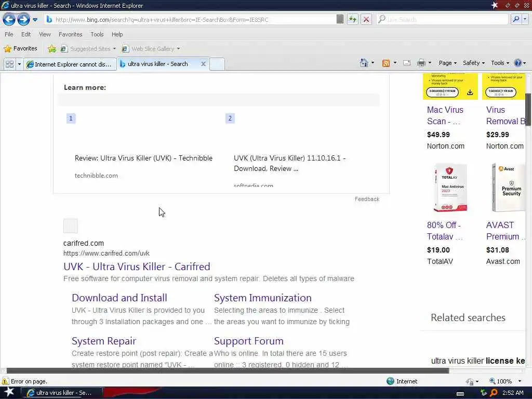The image size is (532, 399).
Task: Click reference number 2 badge
Action: click(230, 118)
